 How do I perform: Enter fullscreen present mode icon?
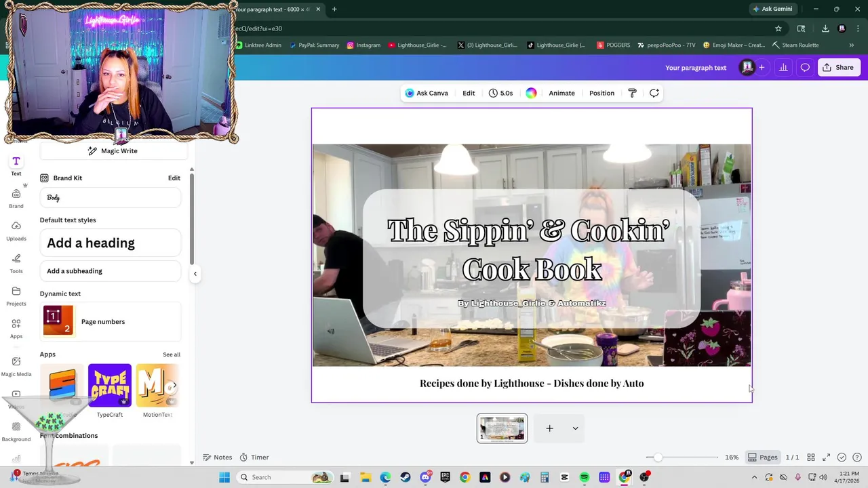click(826, 457)
